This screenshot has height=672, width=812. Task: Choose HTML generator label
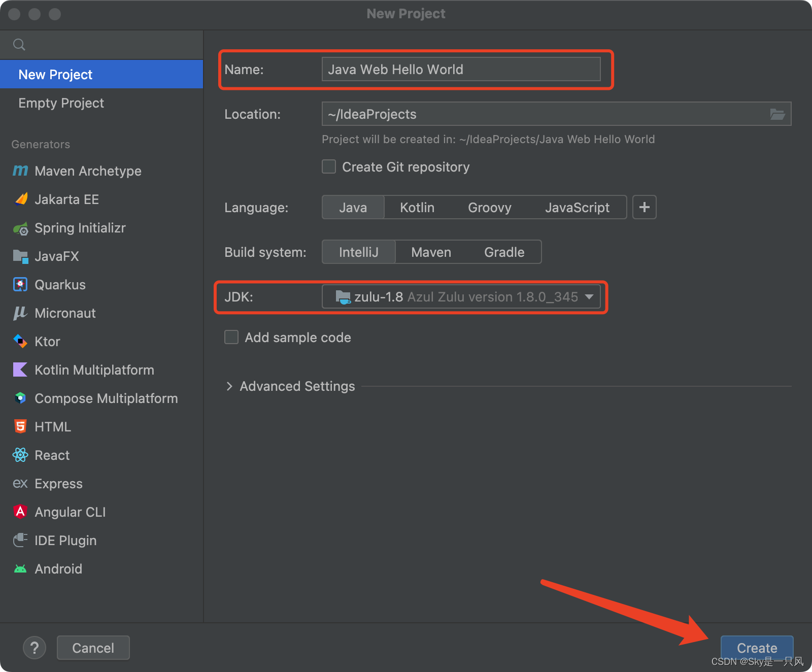(x=53, y=426)
